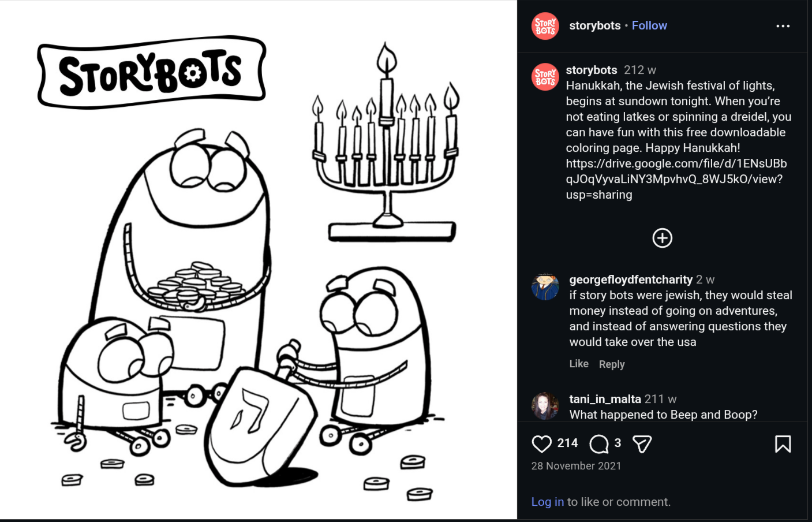Open the three-dot more options menu
Image resolution: width=812 pixels, height=522 pixels.
[x=783, y=26]
